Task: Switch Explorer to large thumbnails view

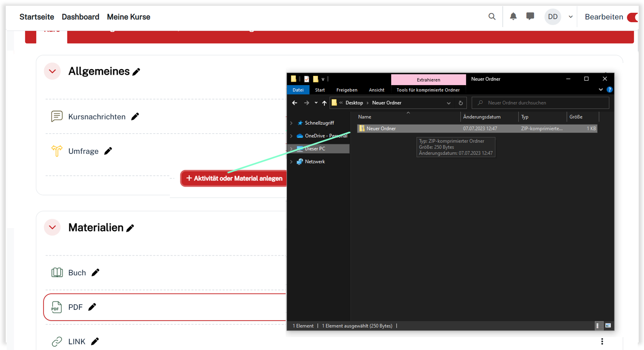Action: pyautogui.click(x=608, y=326)
